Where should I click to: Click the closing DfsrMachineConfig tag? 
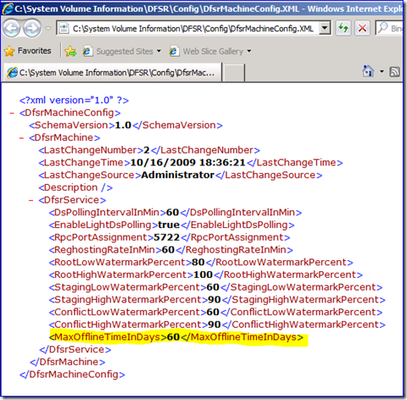tap(72, 374)
